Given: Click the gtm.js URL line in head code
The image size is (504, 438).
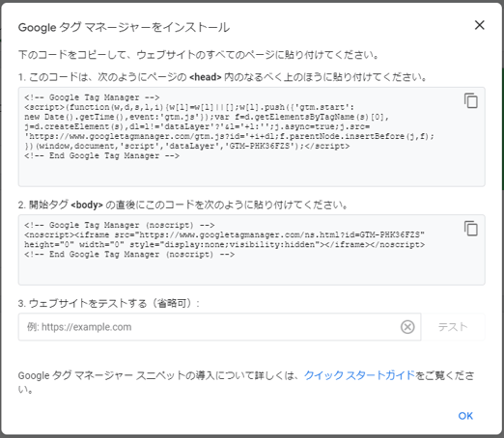Looking at the screenshot, I should pyautogui.click(x=229, y=136).
